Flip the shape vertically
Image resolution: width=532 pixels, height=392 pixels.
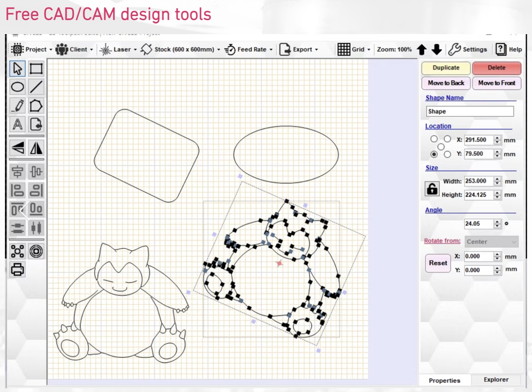[x=17, y=148]
